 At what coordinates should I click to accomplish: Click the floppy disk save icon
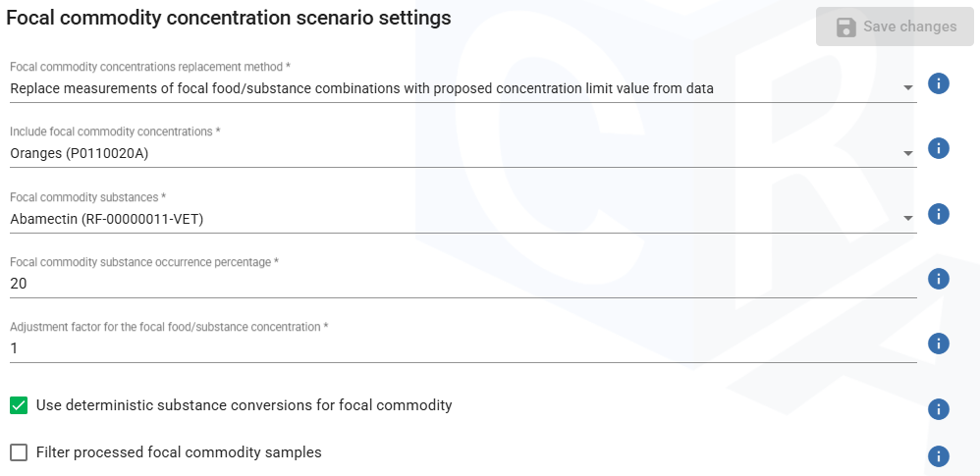tap(845, 27)
